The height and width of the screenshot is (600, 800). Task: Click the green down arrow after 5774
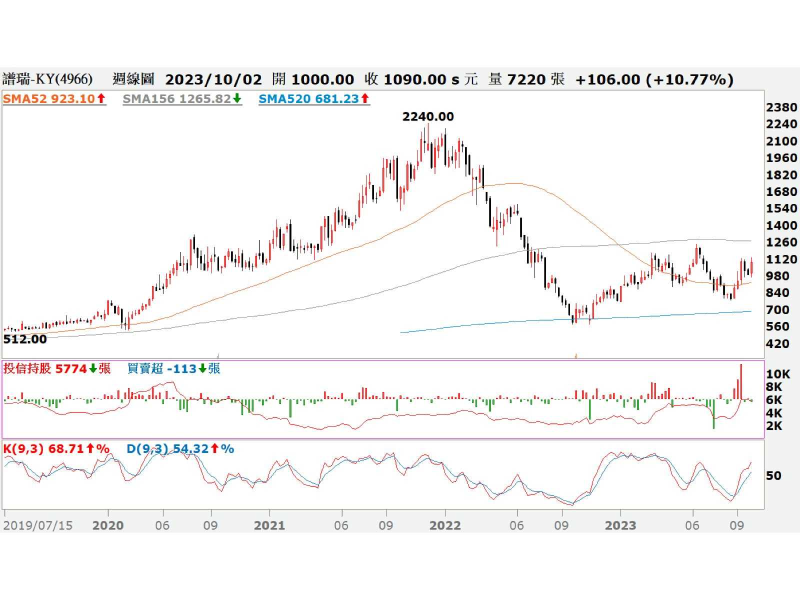92,368
